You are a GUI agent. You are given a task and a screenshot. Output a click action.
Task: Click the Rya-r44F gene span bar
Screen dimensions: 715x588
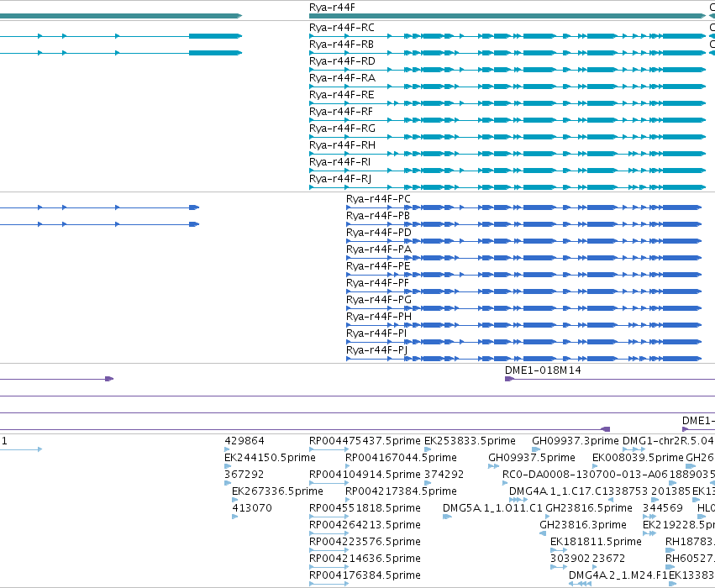pyautogui.click(x=507, y=16)
